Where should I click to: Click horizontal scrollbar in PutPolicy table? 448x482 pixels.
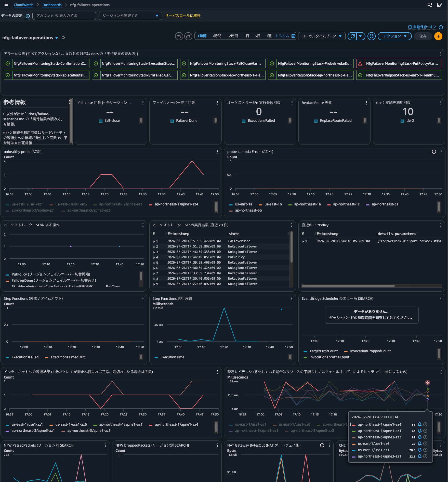(x=348, y=286)
